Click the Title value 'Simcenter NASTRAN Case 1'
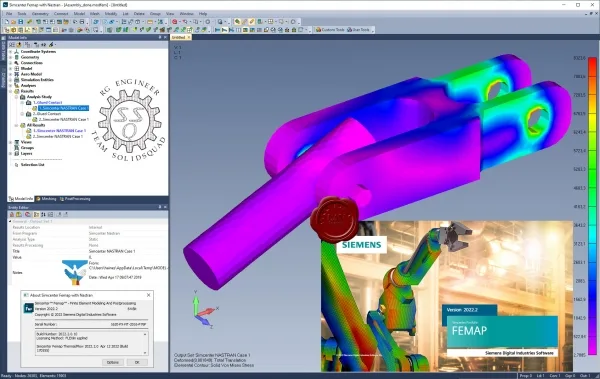Screen dimensions: 600x379 tap(112, 252)
